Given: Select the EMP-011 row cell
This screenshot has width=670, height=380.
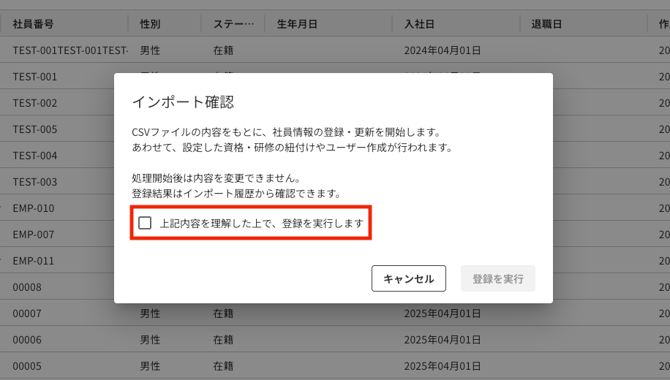Looking at the screenshot, I should [x=34, y=261].
